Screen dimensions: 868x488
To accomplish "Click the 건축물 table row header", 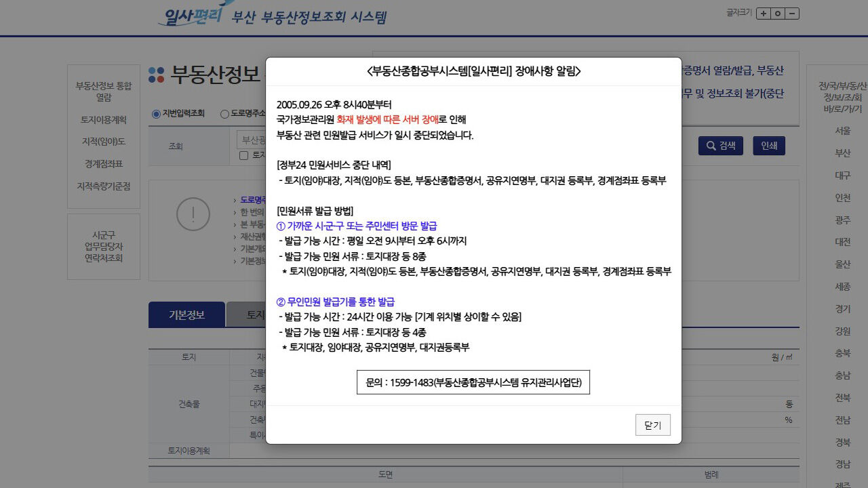I will [x=189, y=404].
